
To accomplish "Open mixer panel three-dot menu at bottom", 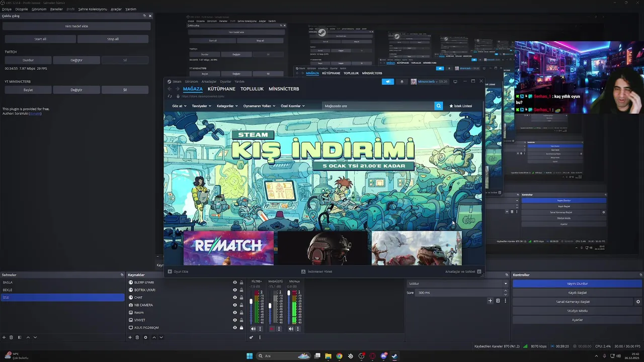I will (260, 337).
